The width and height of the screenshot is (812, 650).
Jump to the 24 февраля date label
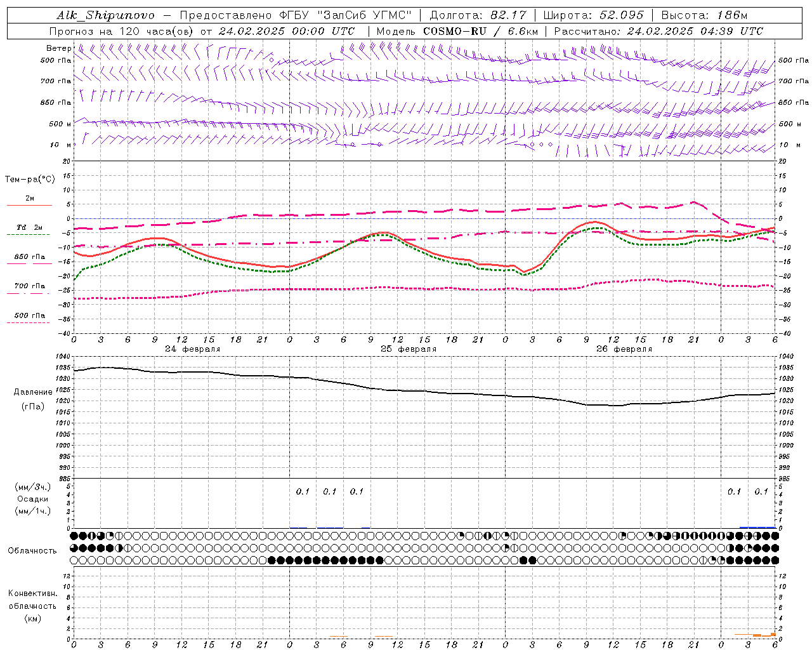coord(192,349)
